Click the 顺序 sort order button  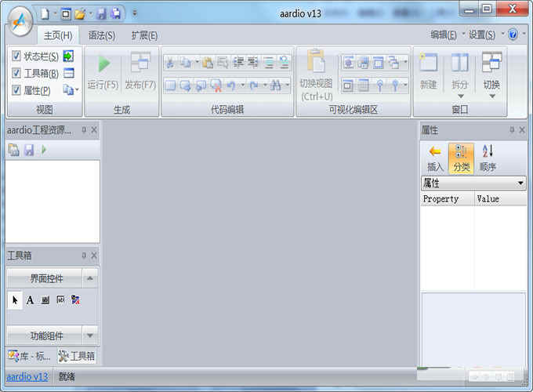point(488,158)
